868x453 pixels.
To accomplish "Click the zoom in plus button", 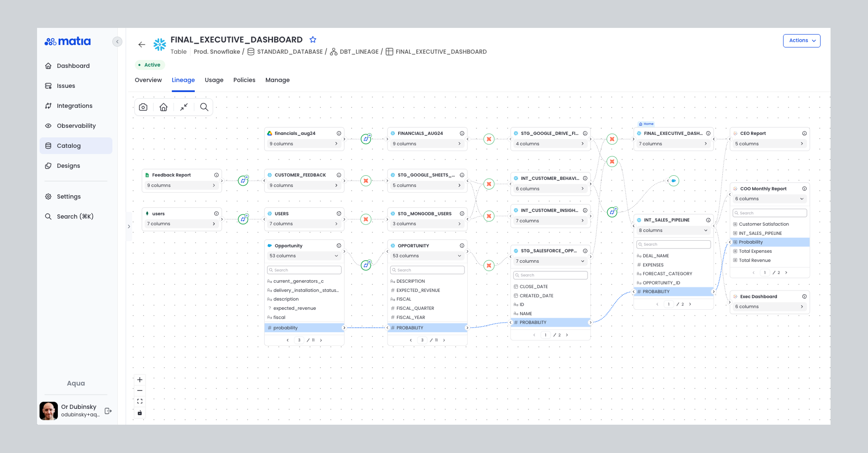I will [140, 380].
